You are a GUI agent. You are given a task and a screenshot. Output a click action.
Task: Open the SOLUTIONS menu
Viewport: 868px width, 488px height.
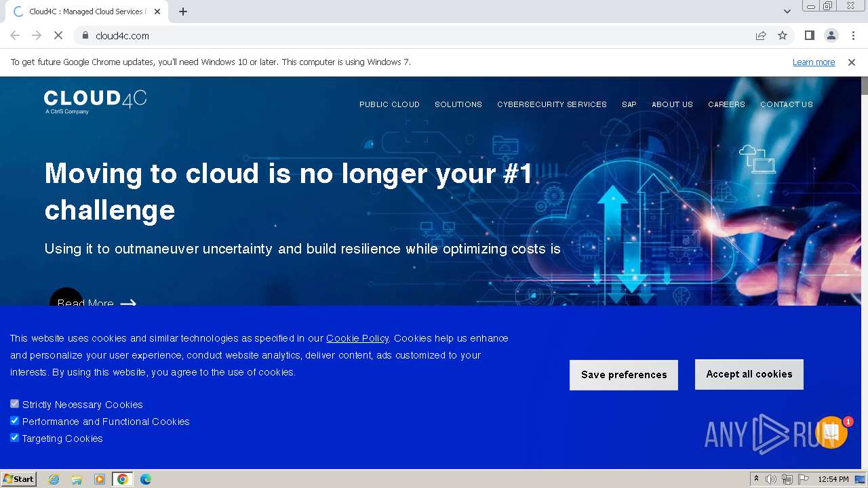tap(458, 104)
